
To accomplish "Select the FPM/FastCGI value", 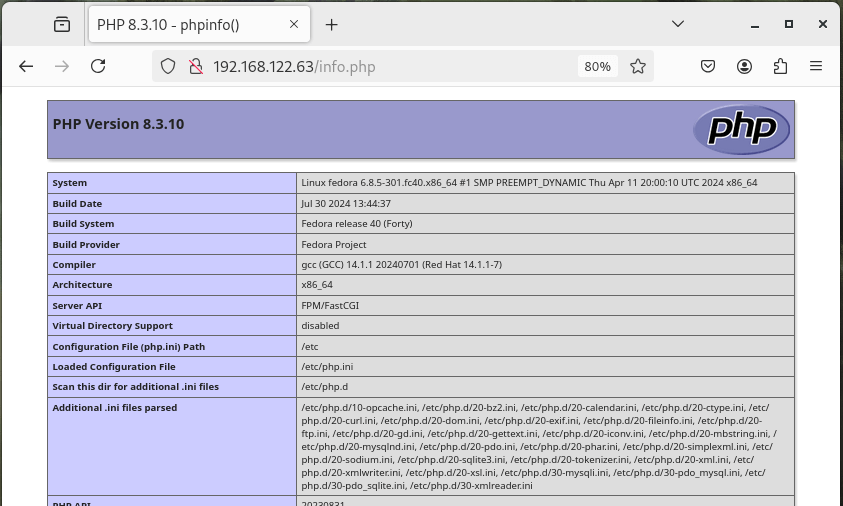I will (330, 306).
